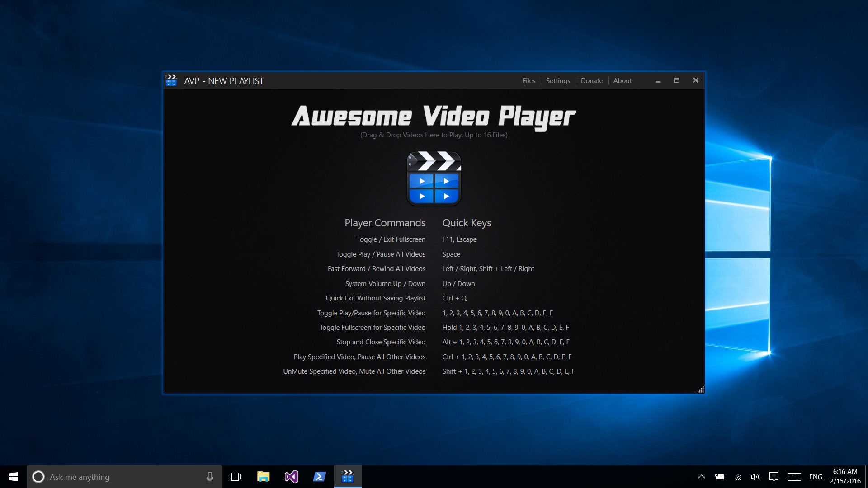Click the ENG language indicator
This screenshot has width=868, height=488.
[816, 477]
